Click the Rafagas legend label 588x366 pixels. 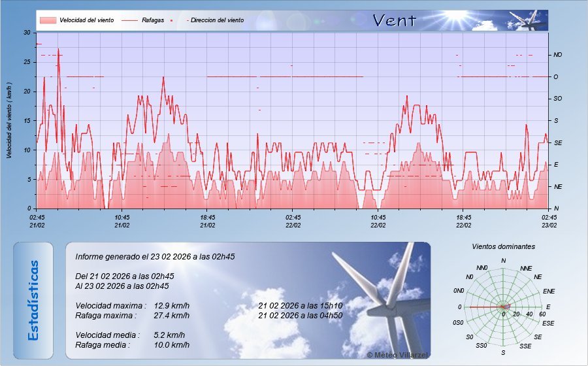pos(153,20)
